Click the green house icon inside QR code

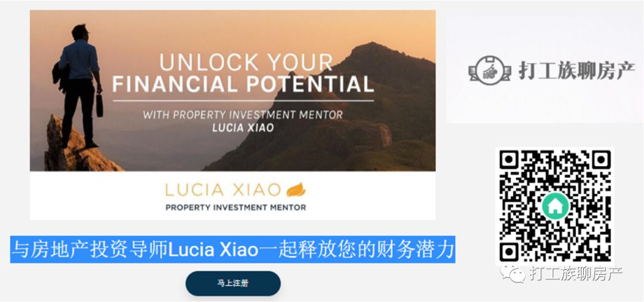(x=555, y=206)
